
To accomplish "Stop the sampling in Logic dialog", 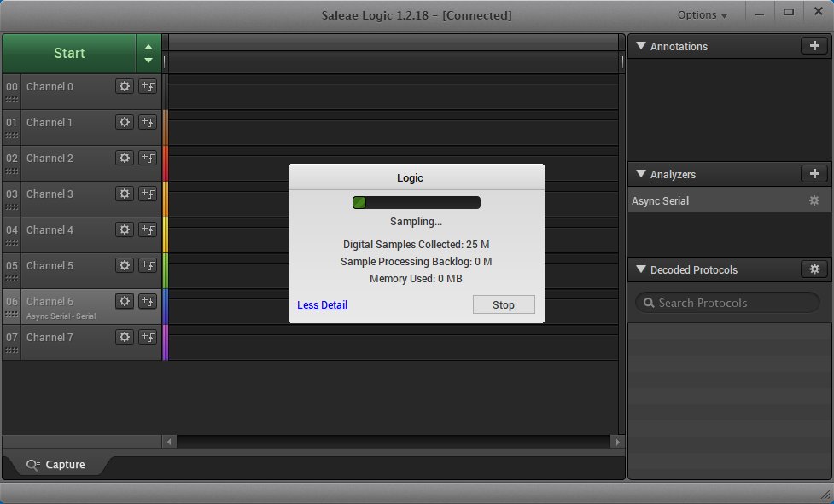I will tap(504, 304).
